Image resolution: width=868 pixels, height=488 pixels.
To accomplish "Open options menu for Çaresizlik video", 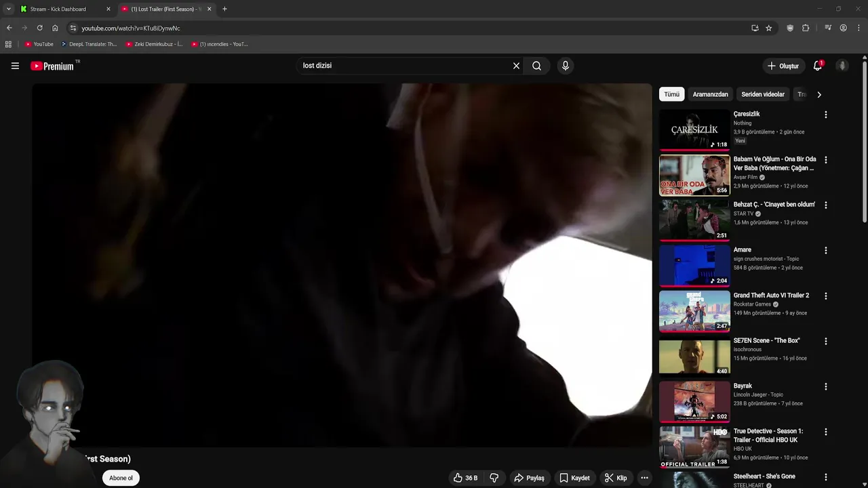I will click(825, 115).
